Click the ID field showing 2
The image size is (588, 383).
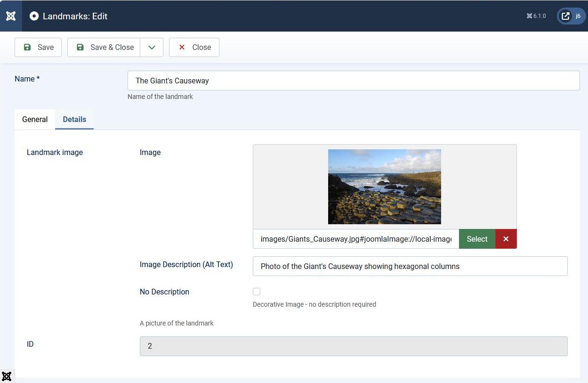tap(354, 346)
